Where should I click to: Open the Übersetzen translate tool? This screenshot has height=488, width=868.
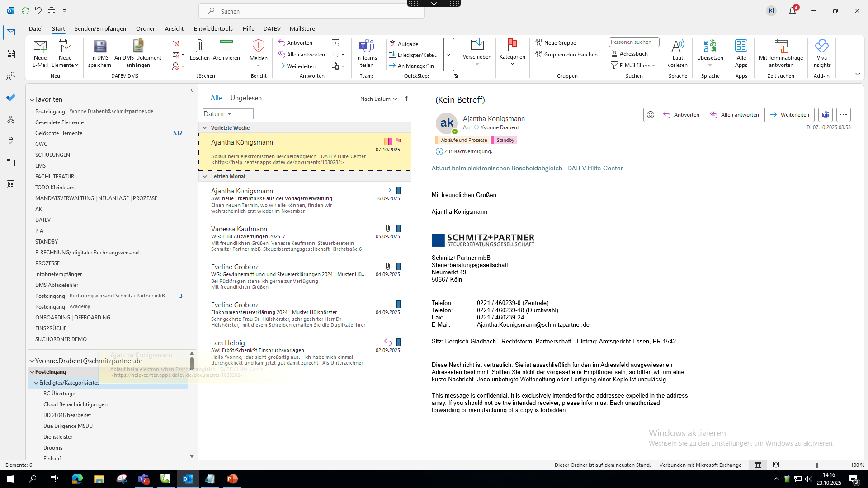(x=710, y=53)
